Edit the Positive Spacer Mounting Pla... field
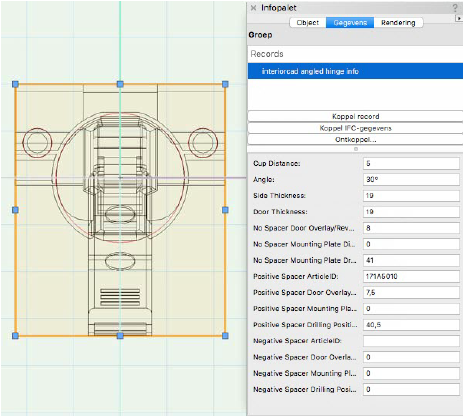465x417 pixels. [x=411, y=309]
